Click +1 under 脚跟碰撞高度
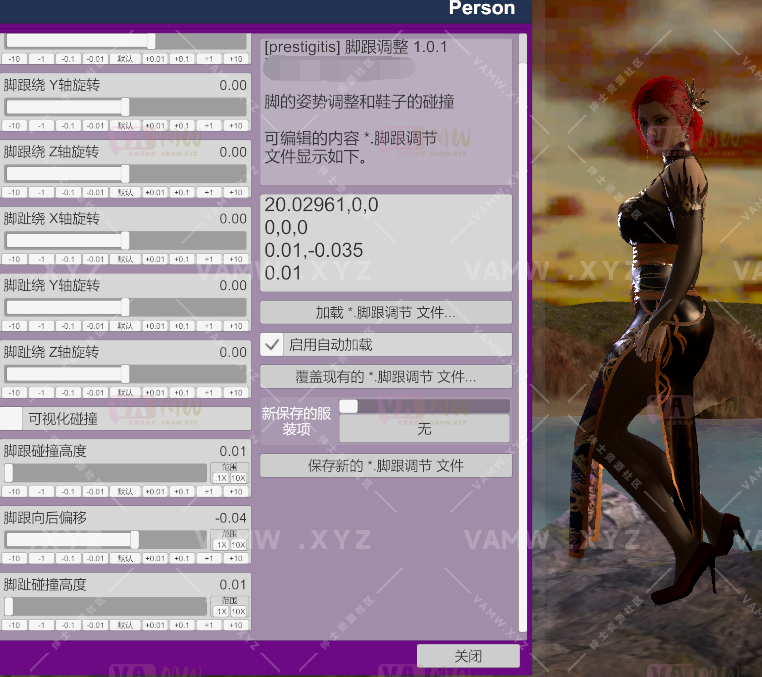This screenshot has height=677, width=762. point(209,492)
